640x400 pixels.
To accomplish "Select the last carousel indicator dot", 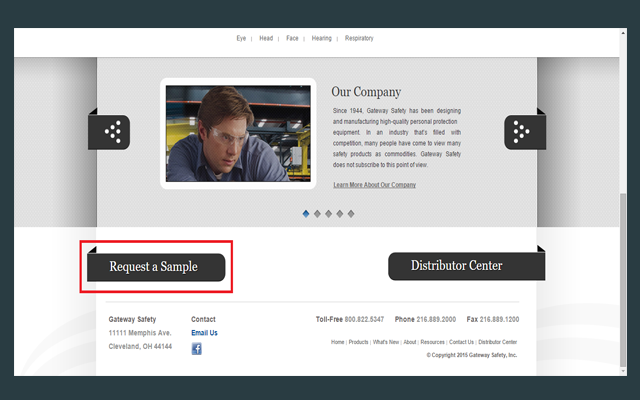I will coord(351,213).
